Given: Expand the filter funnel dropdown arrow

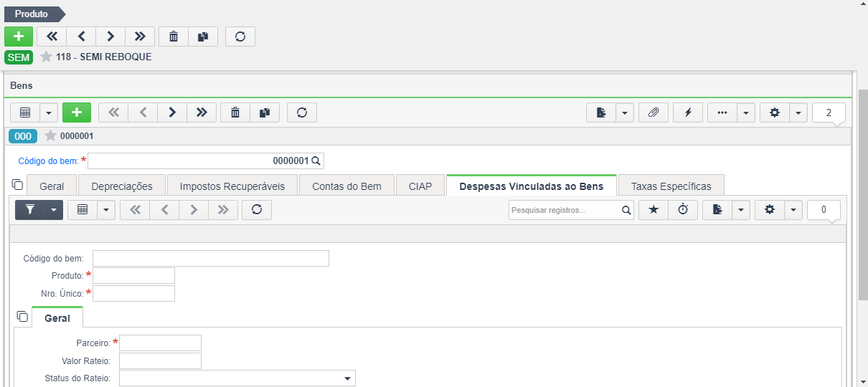Looking at the screenshot, I should click(x=54, y=209).
